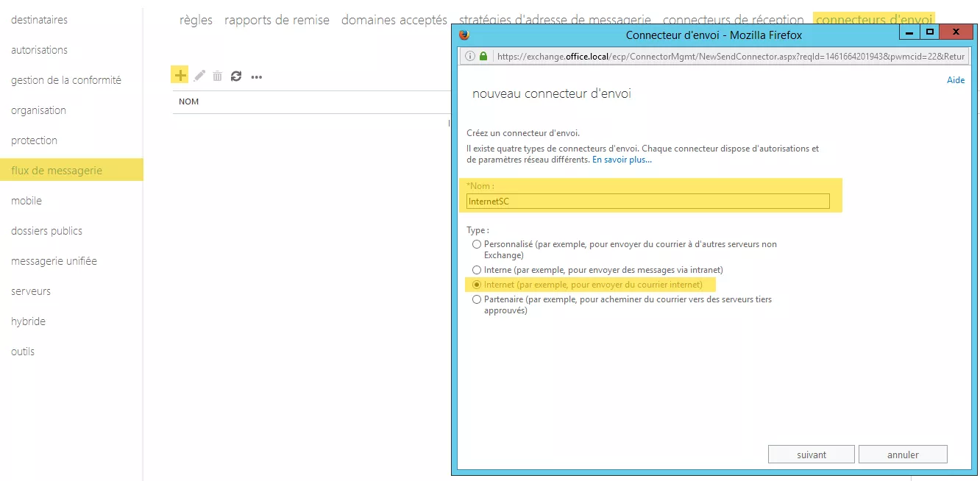Image resolution: width=980 pixels, height=481 pixels.
Task: Open serveurs in the left sidebar
Action: click(x=31, y=291)
